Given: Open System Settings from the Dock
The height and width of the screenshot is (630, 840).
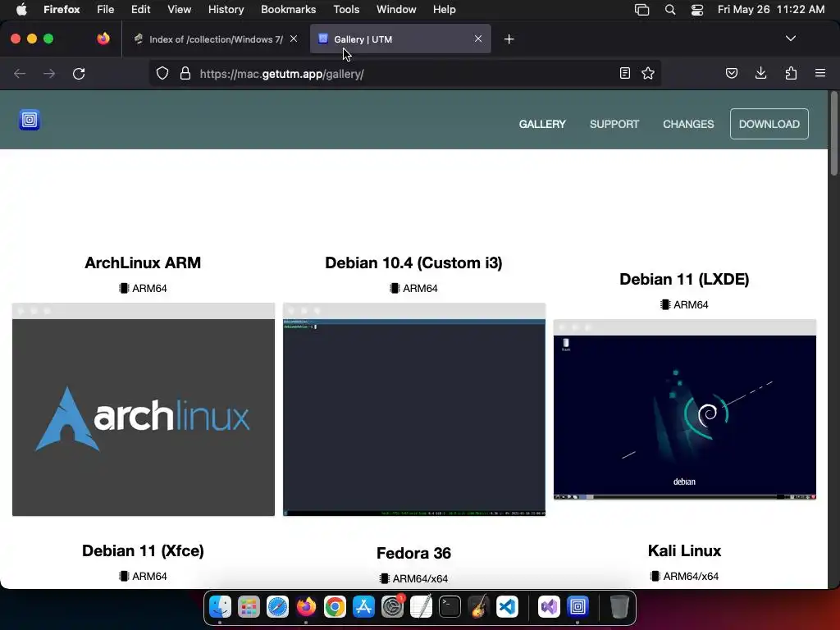Looking at the screenshot, I should coord(392,607).
